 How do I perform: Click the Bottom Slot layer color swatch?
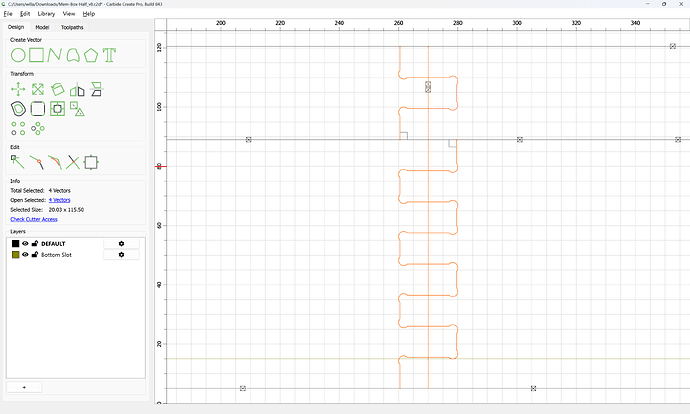[x=15, y=255]
